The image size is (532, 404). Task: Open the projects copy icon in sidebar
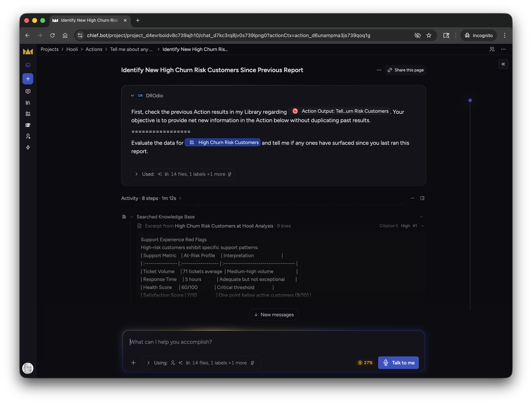click(x=28, y=65)
